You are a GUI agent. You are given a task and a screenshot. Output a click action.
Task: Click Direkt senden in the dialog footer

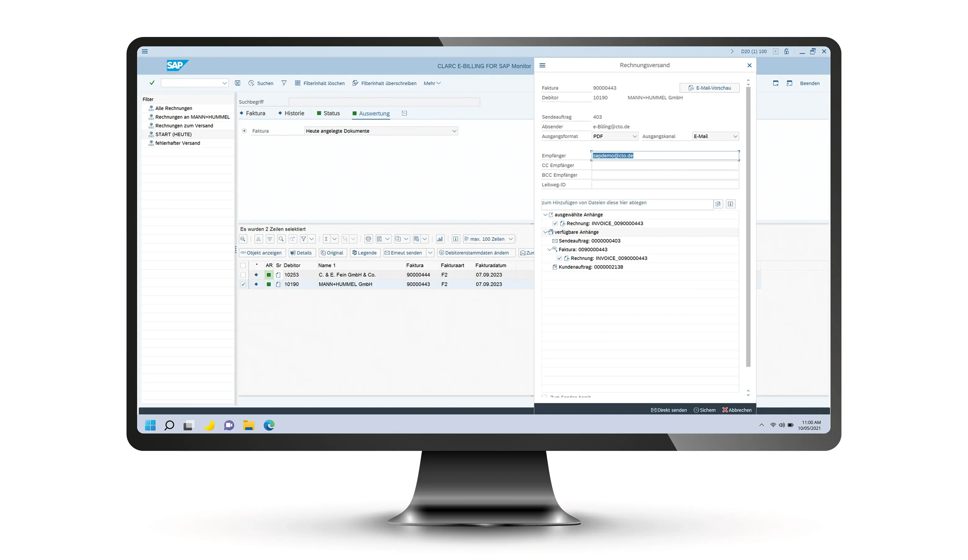tap(669, 410)
